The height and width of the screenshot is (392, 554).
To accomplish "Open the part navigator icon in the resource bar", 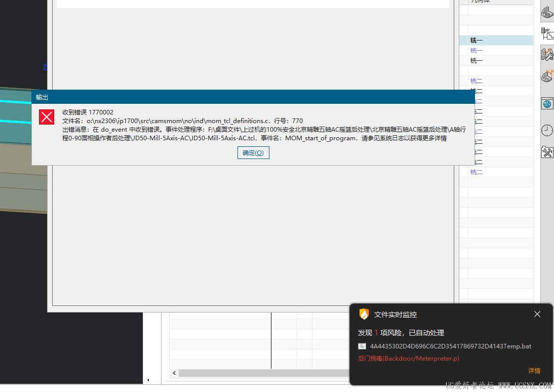I will (547, 12).
